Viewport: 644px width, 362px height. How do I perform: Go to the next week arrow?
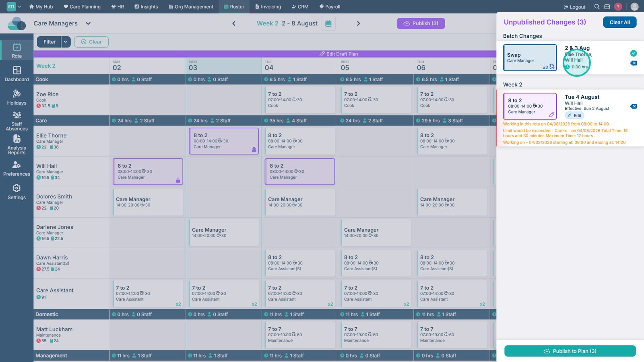[x=358, y=23]
